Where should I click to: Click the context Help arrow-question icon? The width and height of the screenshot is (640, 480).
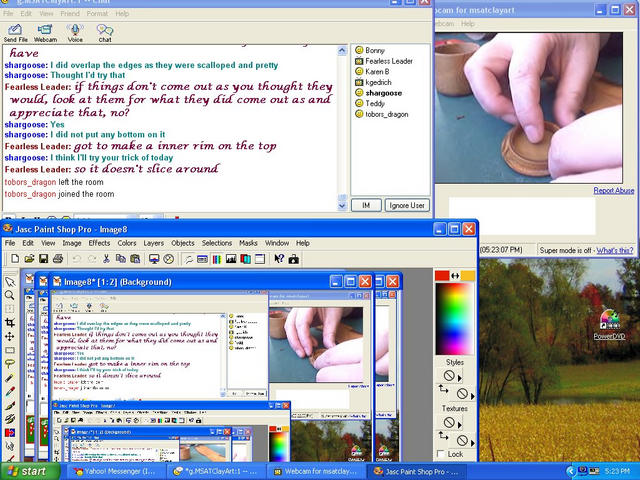pos(279,259)
